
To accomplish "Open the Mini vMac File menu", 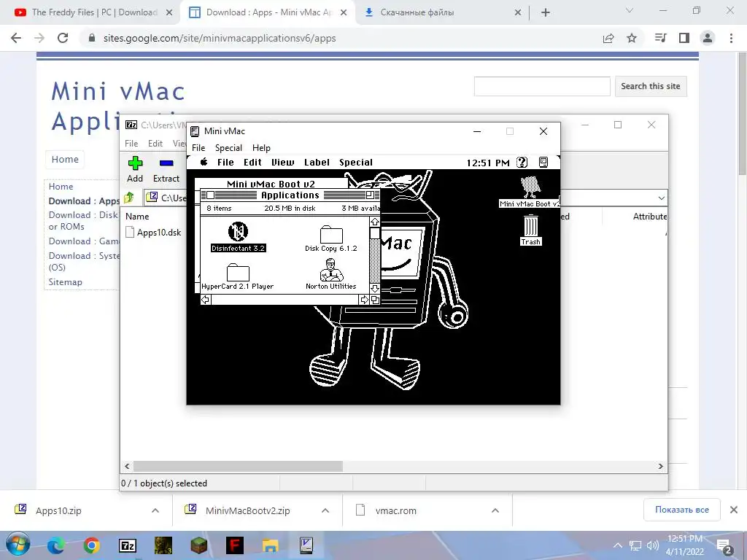I will click(198, 147).
